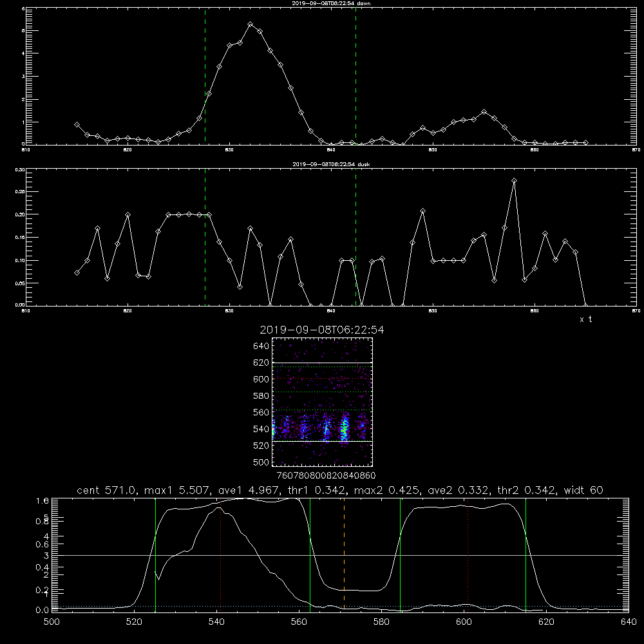Click the 620 label on the image y-axis
Viewport: 644px width, 644px height.
tap(261, 363)
